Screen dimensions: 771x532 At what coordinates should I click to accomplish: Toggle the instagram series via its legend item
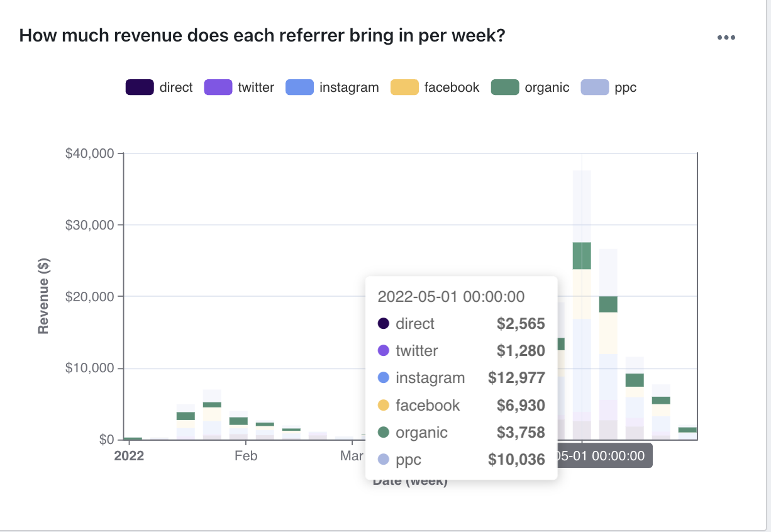click(299, 87)
